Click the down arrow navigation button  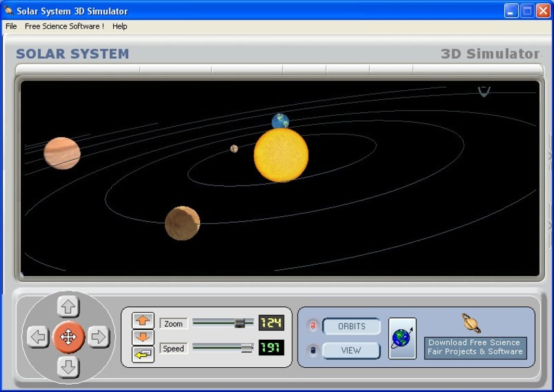tap(68, 367)
